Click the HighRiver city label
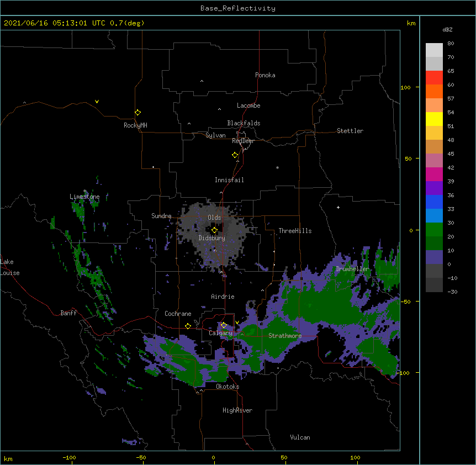This screenshot has width=476, height=465. click(x=237, y=410)
